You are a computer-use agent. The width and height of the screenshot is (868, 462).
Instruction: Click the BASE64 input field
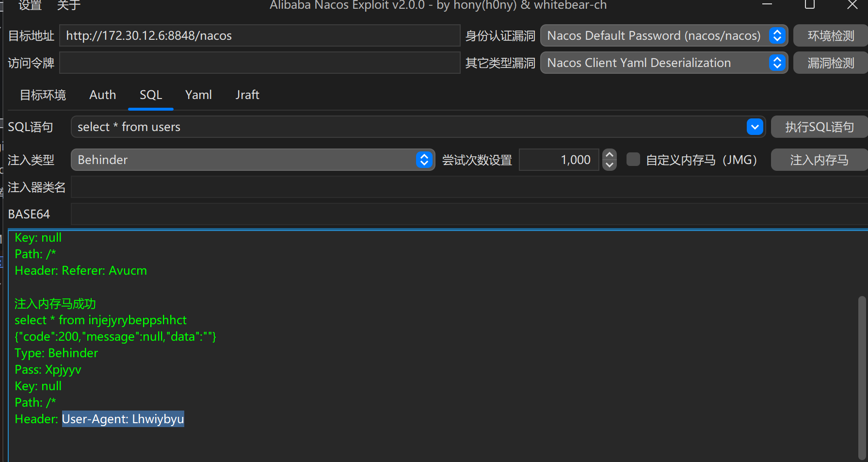(469, 214)
